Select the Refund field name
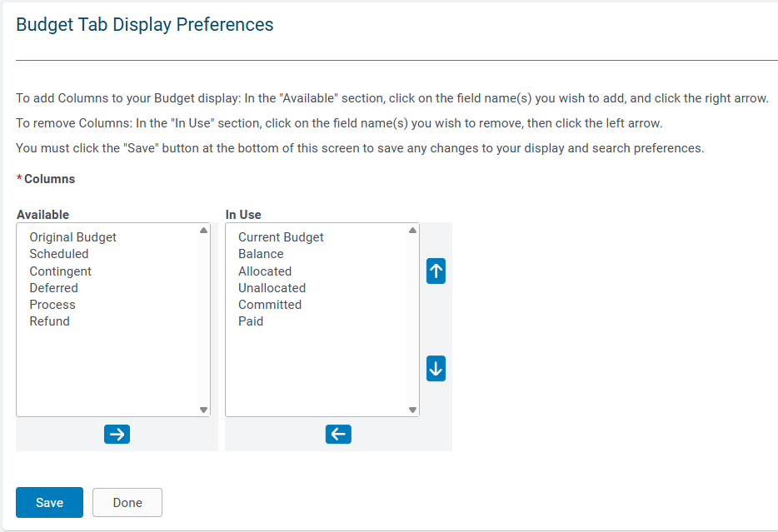778x532 pixels. pos(49,321)
